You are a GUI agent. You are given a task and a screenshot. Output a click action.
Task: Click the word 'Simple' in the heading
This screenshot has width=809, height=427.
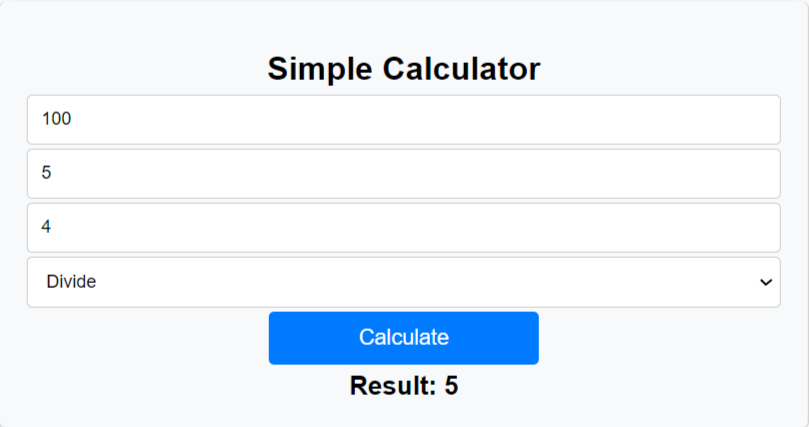click(x=319, y=69)
